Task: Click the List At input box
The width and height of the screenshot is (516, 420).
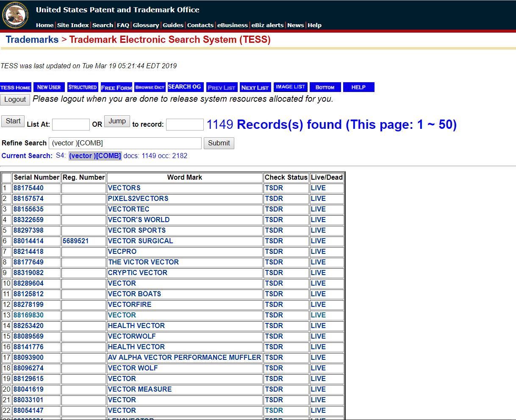Action: [71, 125]
